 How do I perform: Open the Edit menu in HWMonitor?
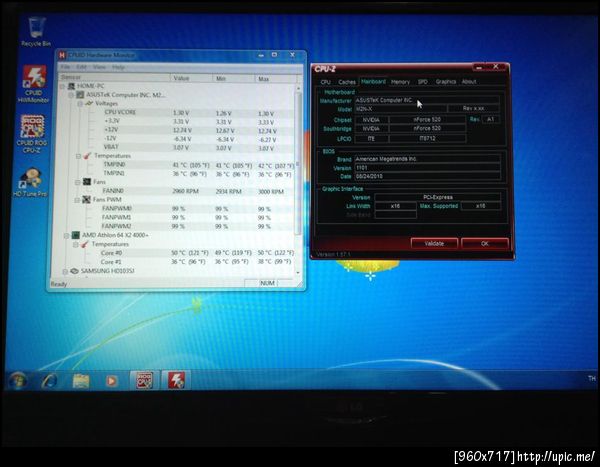(81, 67)
